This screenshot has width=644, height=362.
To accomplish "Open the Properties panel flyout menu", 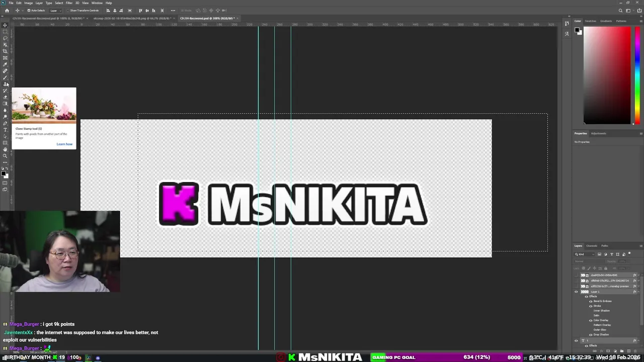I will pyautogui.click(x=640, y=133).
